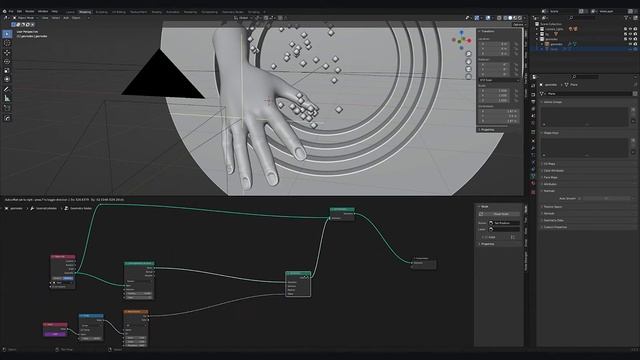The image size is (640, 360).
Task: Toggle X-ray display in viewport header
Action: (499, 18)
